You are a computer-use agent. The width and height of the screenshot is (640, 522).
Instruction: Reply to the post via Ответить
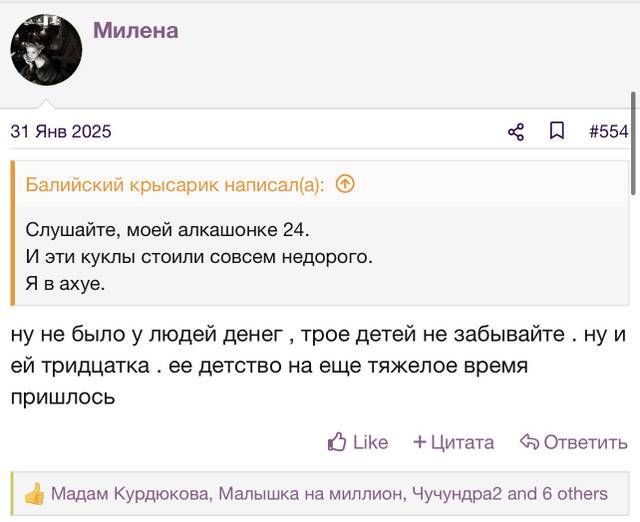click(585, 442)
